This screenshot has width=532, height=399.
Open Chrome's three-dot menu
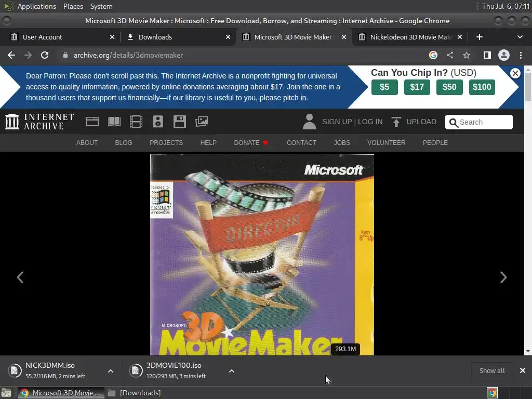[x=521, y=55]
